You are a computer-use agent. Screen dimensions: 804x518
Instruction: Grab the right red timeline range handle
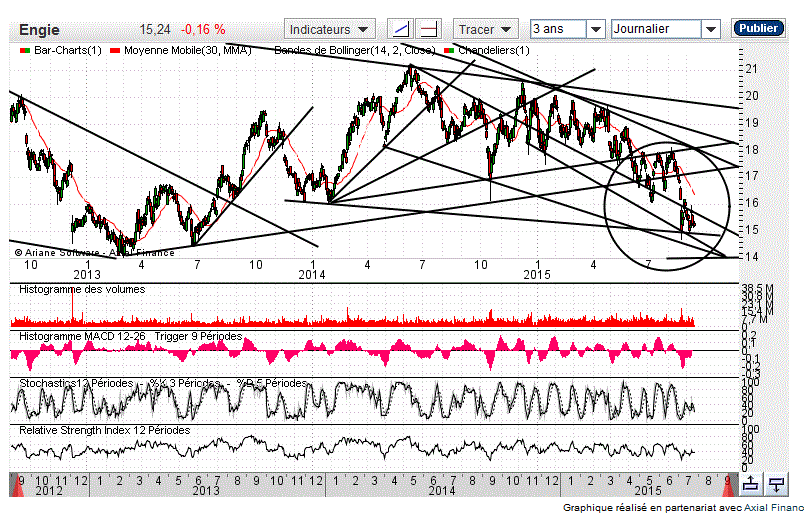point(727,483)
